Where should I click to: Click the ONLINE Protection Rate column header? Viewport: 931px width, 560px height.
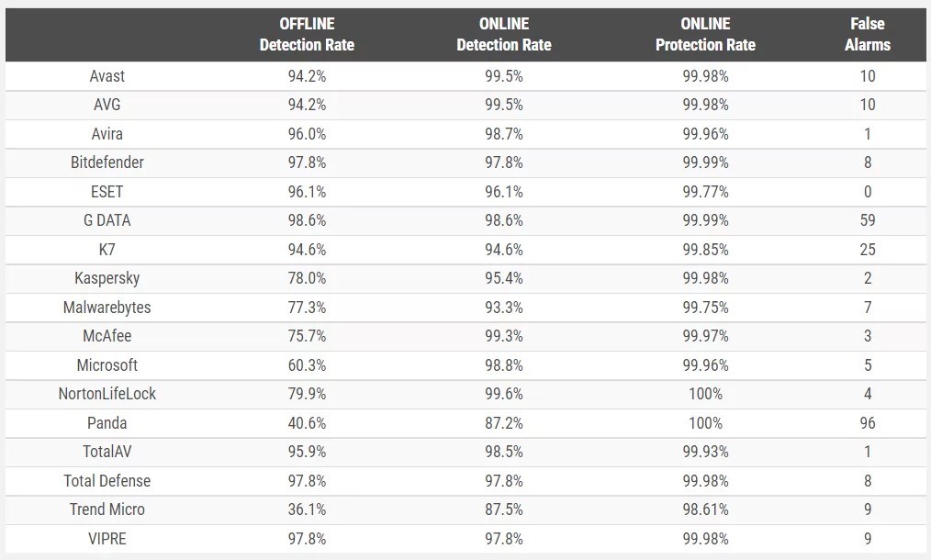[705, 35]
